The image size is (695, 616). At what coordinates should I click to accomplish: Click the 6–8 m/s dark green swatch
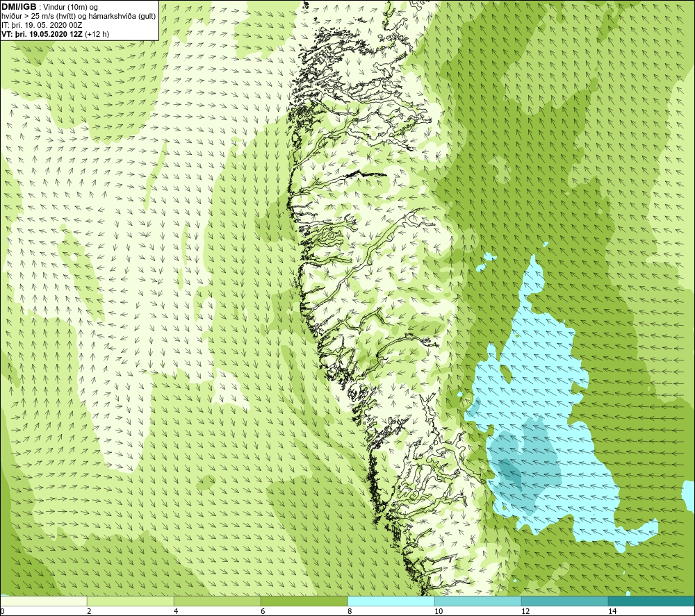(x=304, y=601)
